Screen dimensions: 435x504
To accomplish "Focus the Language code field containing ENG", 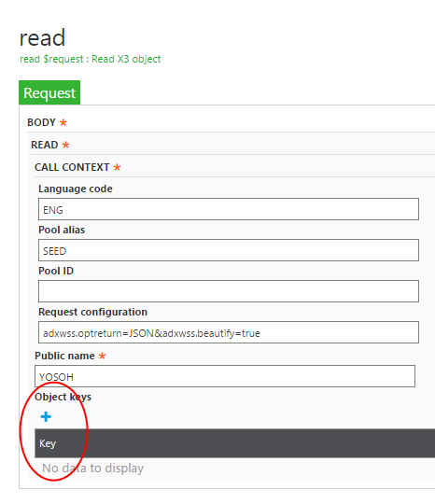I will [229, 209].
